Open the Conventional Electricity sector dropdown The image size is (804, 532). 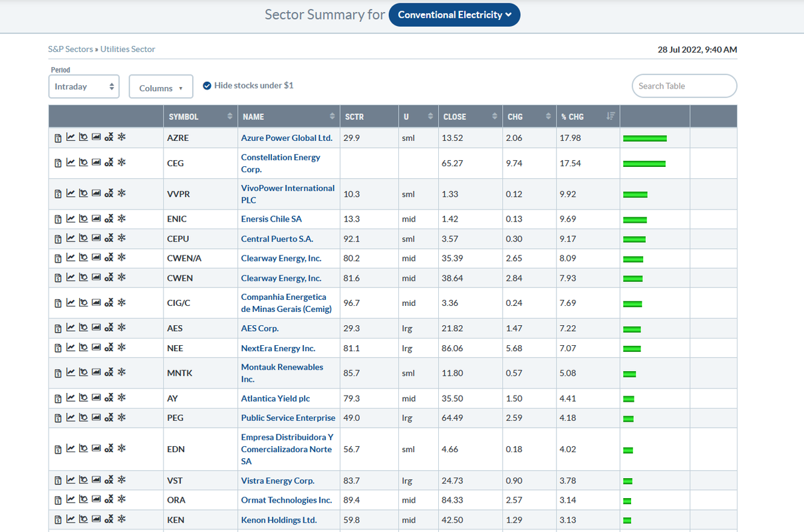(x=454, y=15)
